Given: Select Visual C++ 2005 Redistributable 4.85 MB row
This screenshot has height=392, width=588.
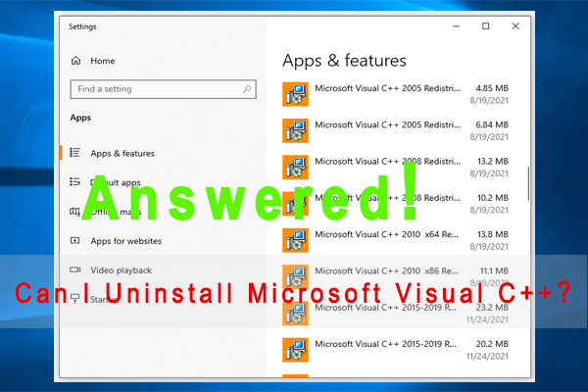Looking at the screenshot, I should click(396, 94).
